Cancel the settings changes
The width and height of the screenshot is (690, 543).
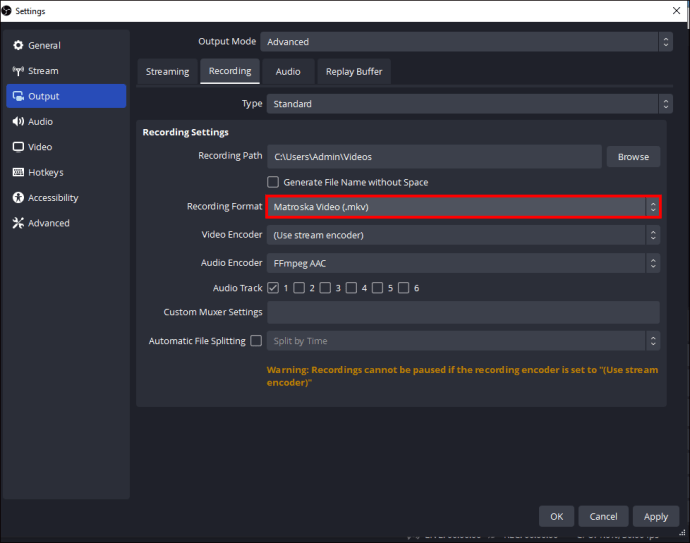603,516
